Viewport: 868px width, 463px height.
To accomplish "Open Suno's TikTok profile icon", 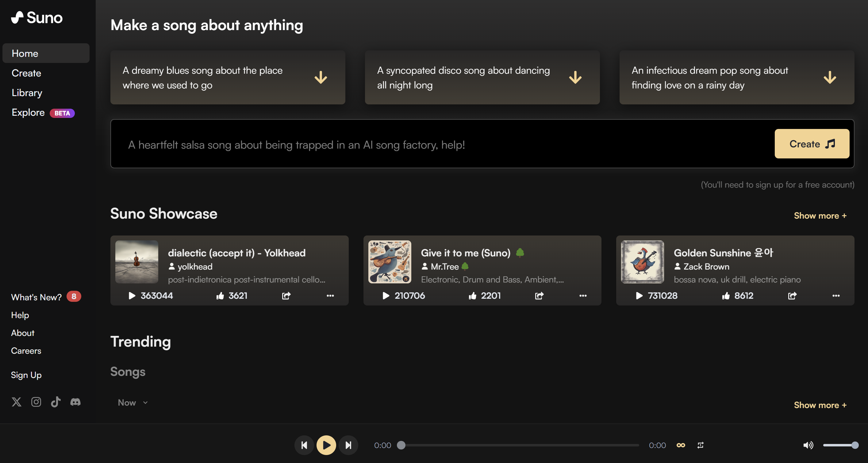I will 56,402.
